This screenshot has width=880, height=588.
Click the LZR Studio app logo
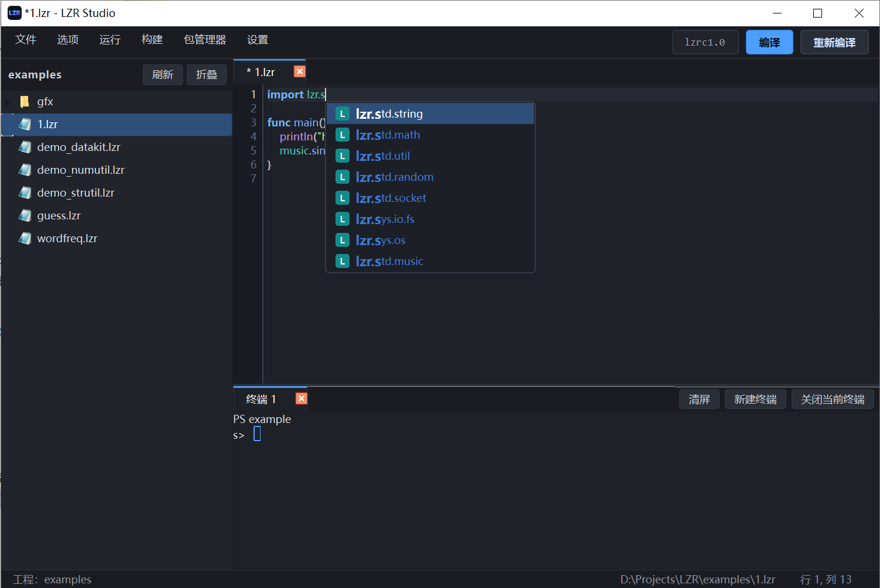[x=15, y=13]
